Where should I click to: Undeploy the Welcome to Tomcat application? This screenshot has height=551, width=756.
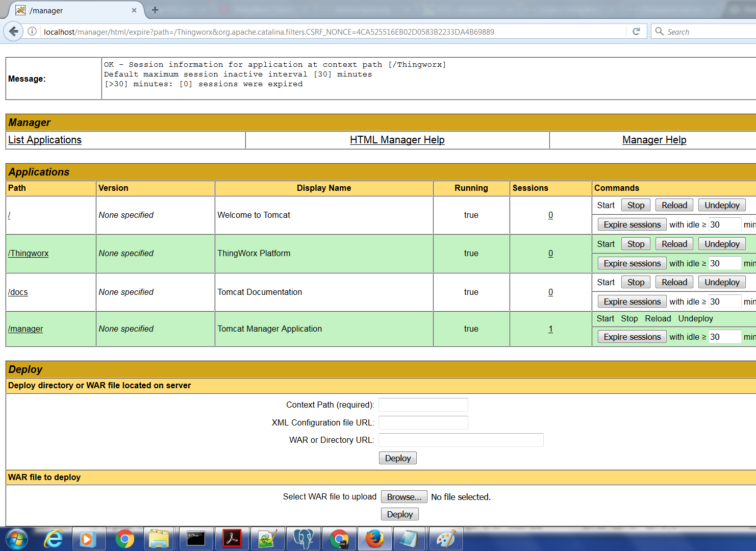coord(722,205)
